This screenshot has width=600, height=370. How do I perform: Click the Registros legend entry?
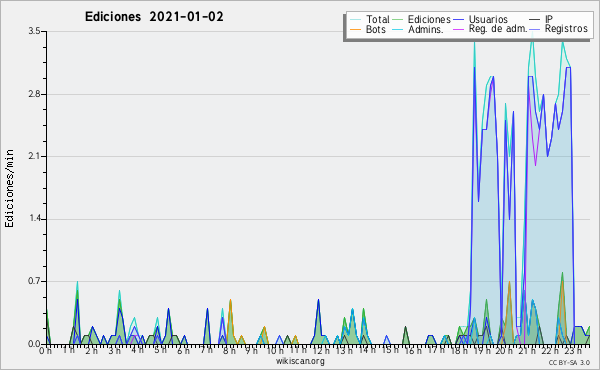[558, 29]
